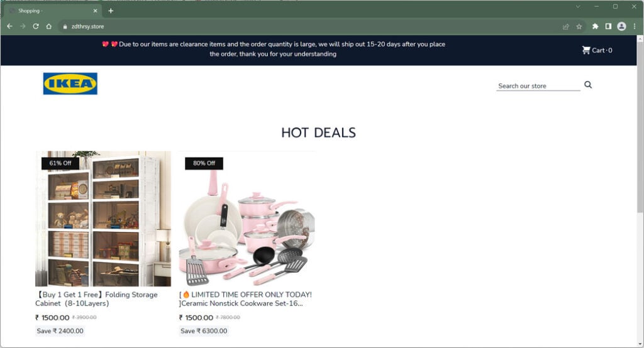Click the search magnifier icon

pos(588,85)
